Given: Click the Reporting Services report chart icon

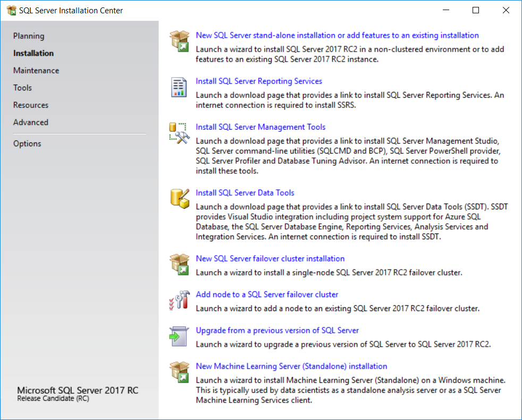Looking at the screenshot, I should [x=179, y=87].
